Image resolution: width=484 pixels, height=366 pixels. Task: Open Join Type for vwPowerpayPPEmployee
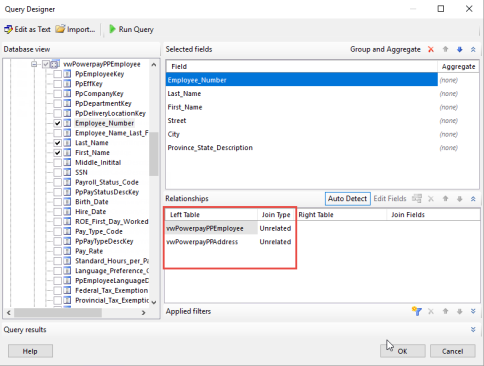[x=275, y=228]
